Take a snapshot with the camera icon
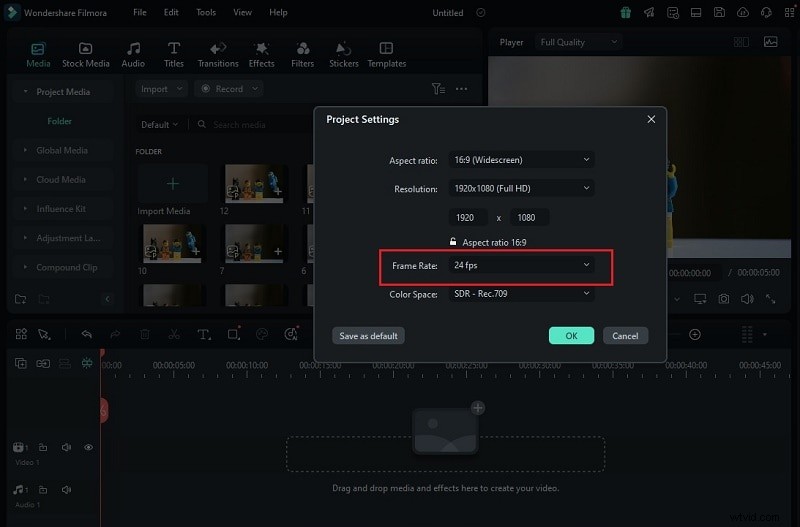The height and width of the screenshot is (527, 800). [722, 299]
